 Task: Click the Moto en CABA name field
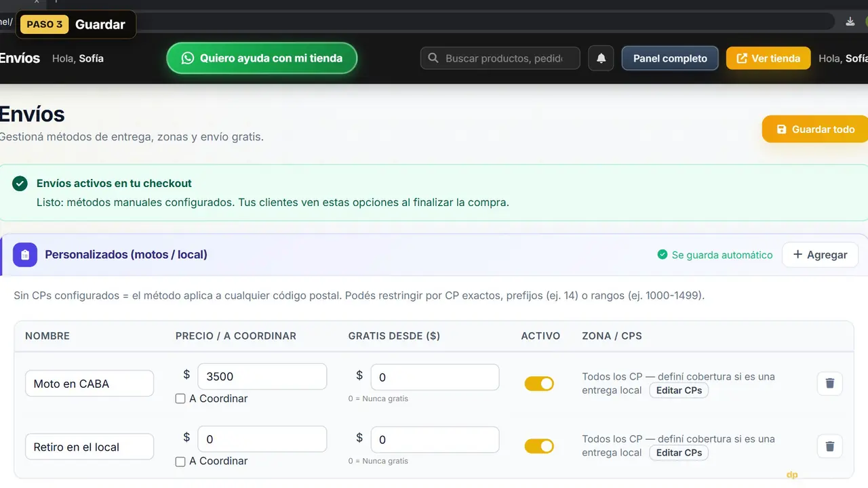(x=90, y=384)
